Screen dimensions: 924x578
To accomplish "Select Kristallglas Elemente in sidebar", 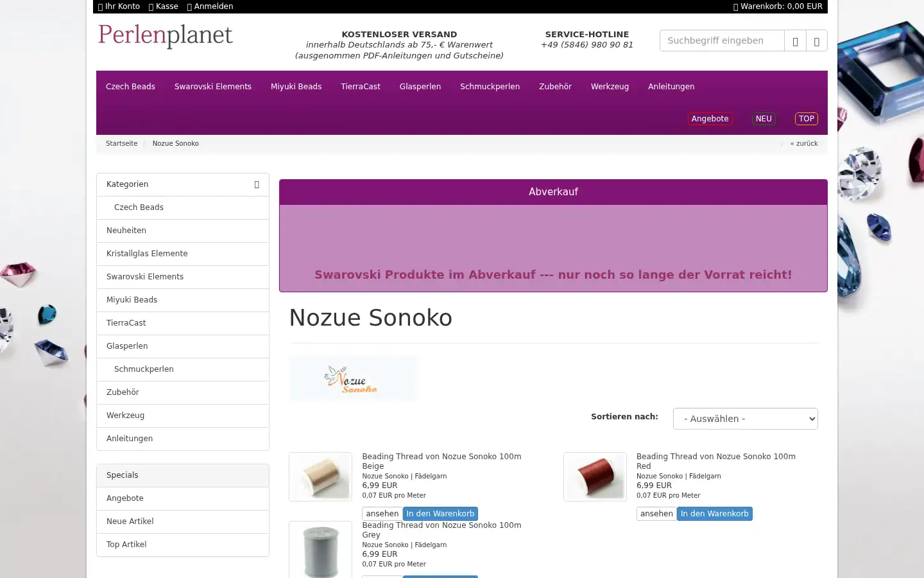I will [183, 254].
